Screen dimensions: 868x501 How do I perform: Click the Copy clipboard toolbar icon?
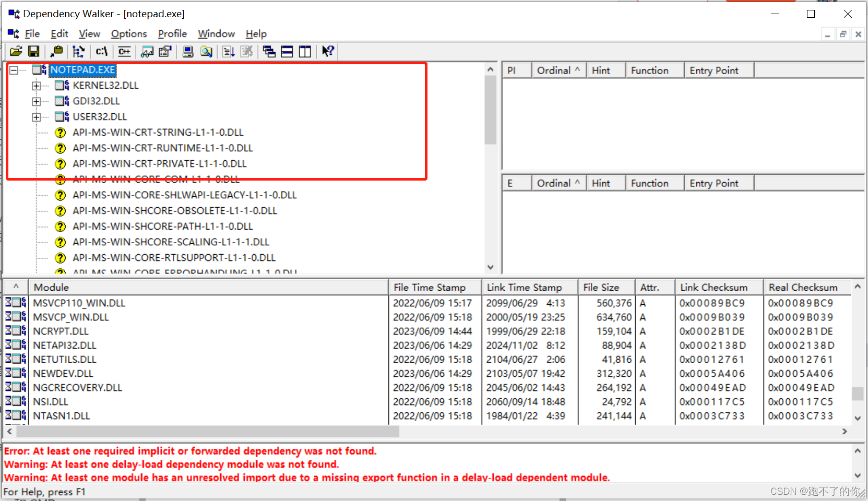tap(56, 51)
